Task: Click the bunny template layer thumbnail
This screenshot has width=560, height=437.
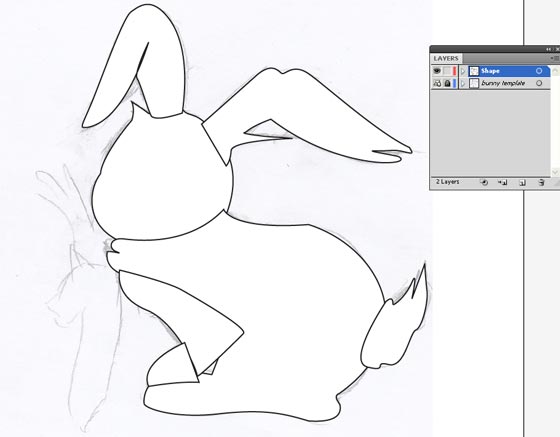Action: (474, 83)
